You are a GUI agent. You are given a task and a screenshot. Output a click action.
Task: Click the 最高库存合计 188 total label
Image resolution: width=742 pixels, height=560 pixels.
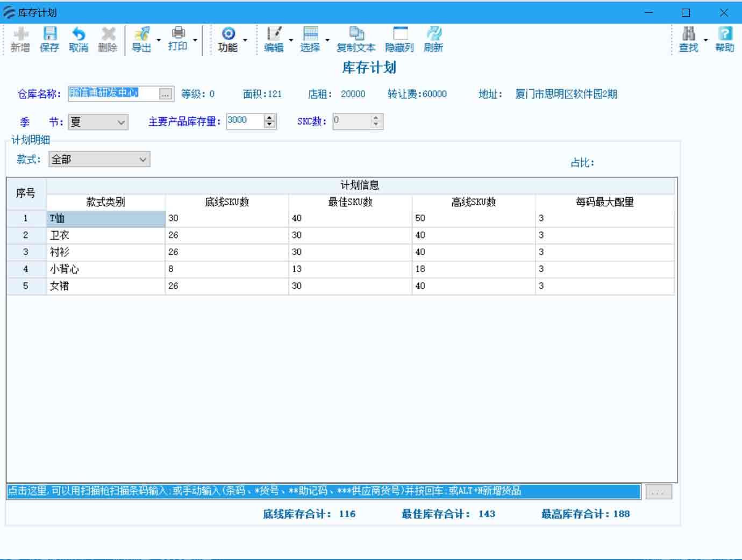click(x=586, y=514)
